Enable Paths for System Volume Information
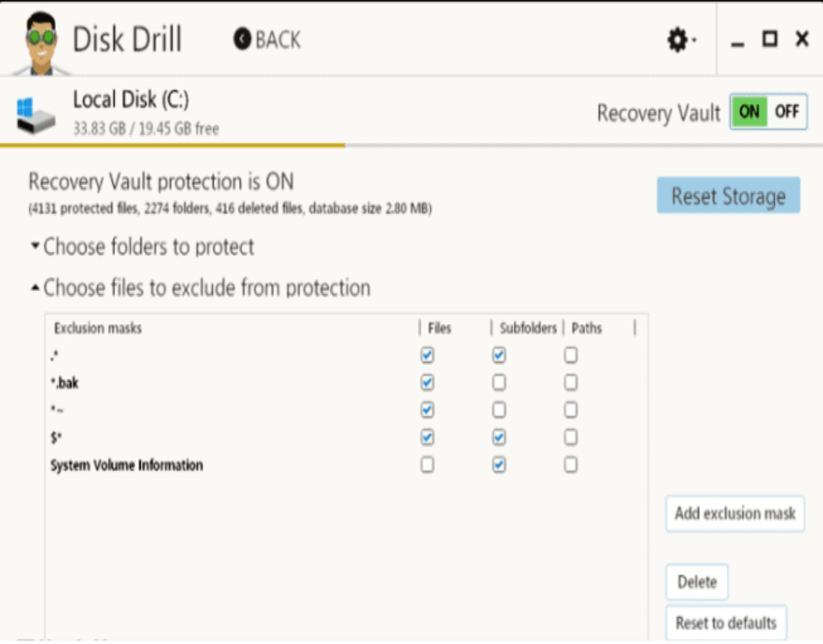Screen dimensions: 823x644 point(571,465)
